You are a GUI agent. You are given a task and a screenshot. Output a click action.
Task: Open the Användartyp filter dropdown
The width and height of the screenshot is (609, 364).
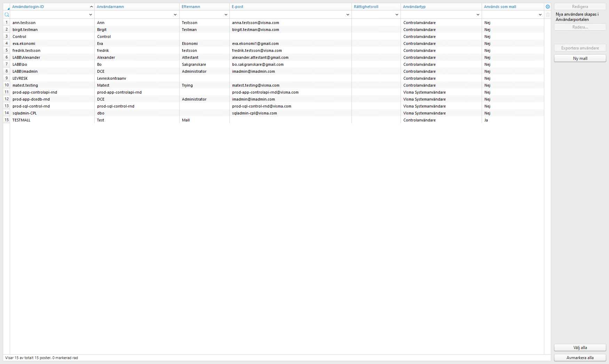coord(478,14)
